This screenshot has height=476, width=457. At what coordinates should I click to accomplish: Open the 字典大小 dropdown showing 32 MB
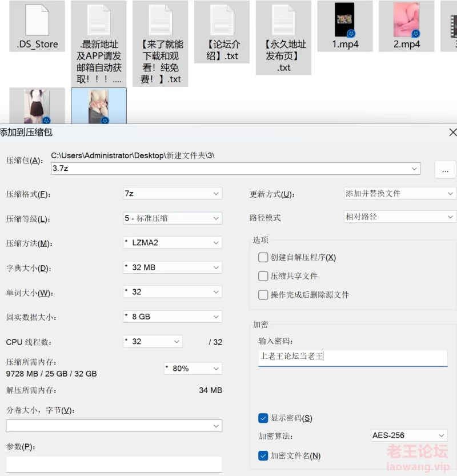click(x=173, y=267)
